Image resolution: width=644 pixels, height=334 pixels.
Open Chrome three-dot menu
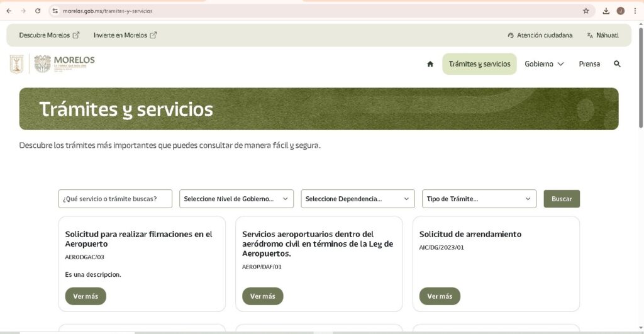pyautogui.click(x=635, y=11)
